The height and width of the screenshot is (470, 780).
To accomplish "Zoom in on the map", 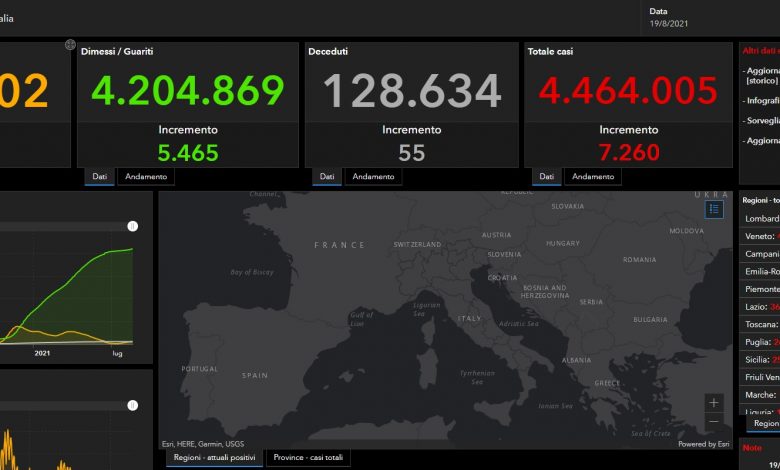I will tap(713, 402).
